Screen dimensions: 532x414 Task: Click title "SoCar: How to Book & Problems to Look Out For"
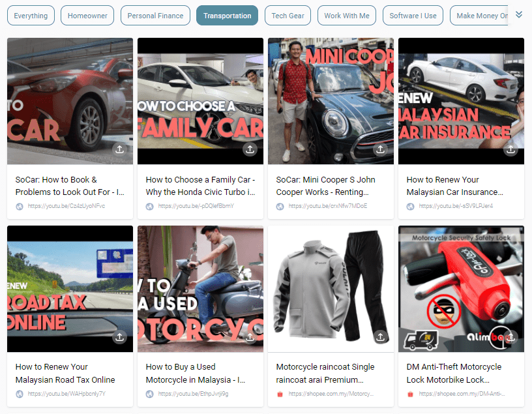pyautogui.click(x=70, y=186)
